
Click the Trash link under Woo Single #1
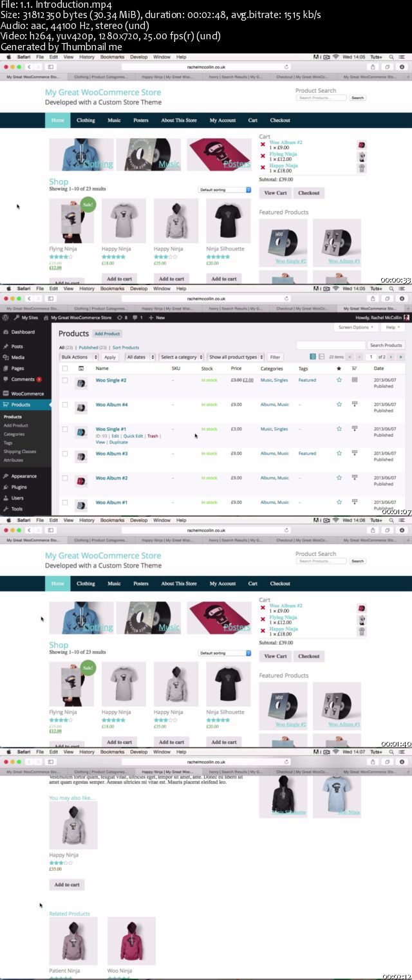153,436
